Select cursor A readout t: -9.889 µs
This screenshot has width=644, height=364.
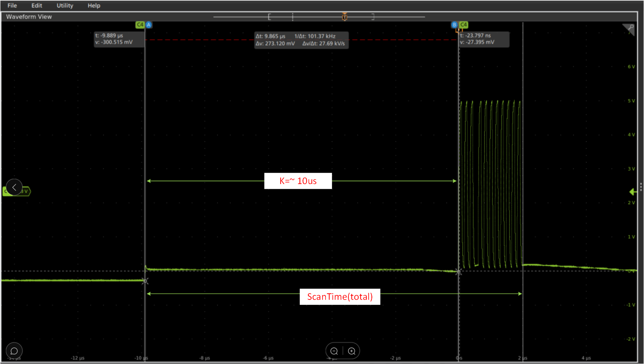[x=109, y=36]
